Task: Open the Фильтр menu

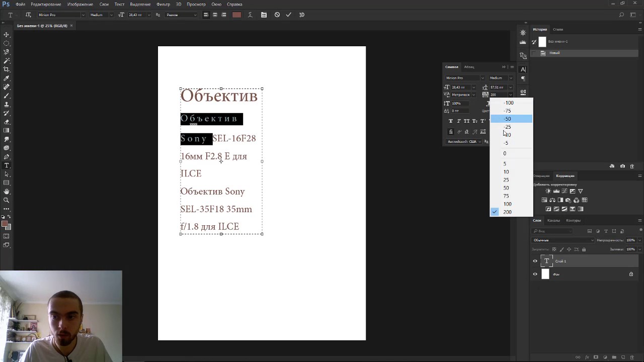Action: [164, 4]
